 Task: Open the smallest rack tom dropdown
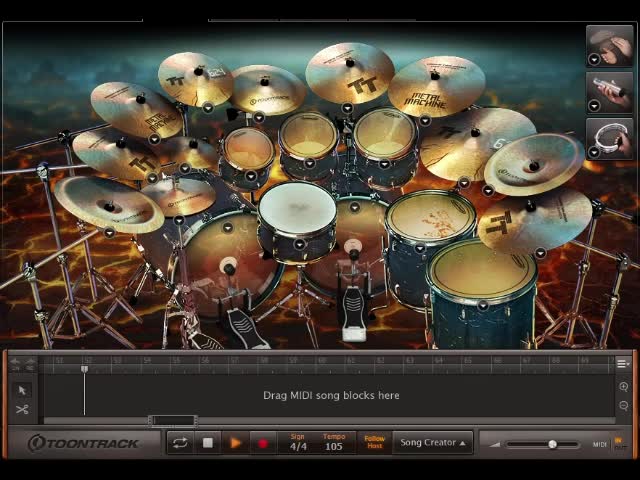pyautogui.click(x=251, y=176)
